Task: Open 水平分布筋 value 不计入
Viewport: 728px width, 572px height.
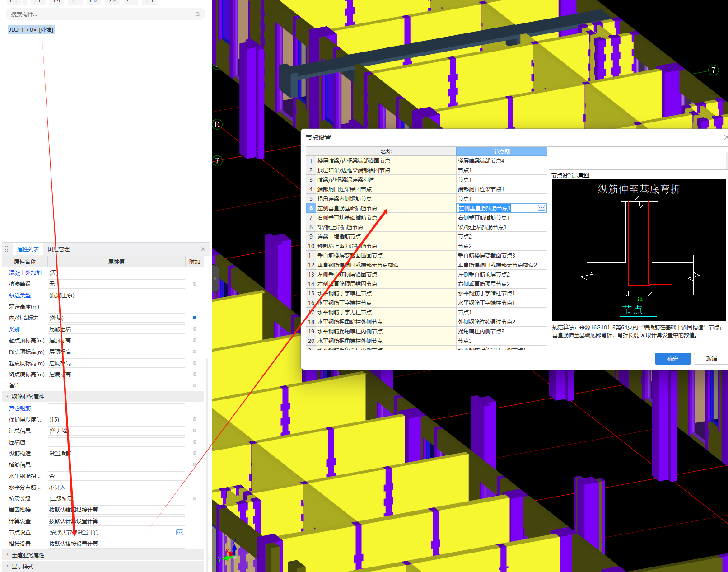Action: pos(117,487)
